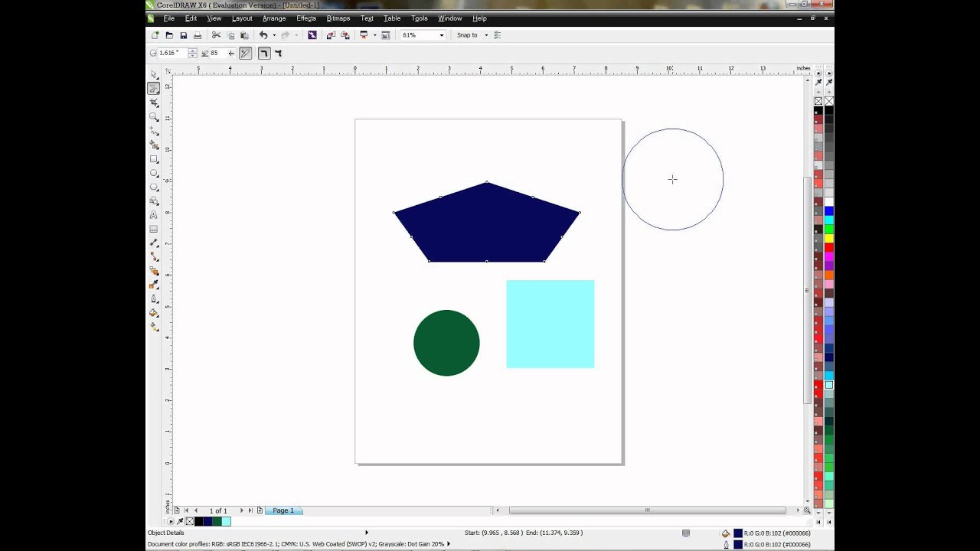This screenshot has width=980, height=551.
Task: Select the Text tool
Action: pos(154,215)
